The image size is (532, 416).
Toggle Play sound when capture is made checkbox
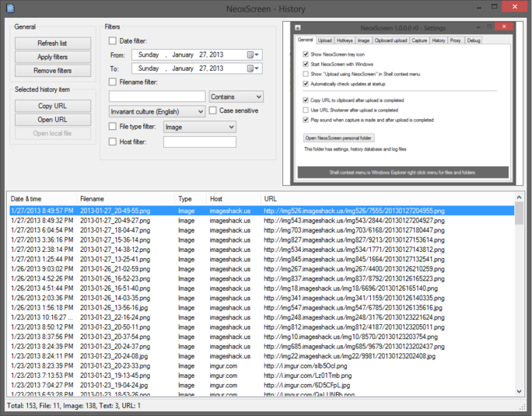click(x=306, y=120)
